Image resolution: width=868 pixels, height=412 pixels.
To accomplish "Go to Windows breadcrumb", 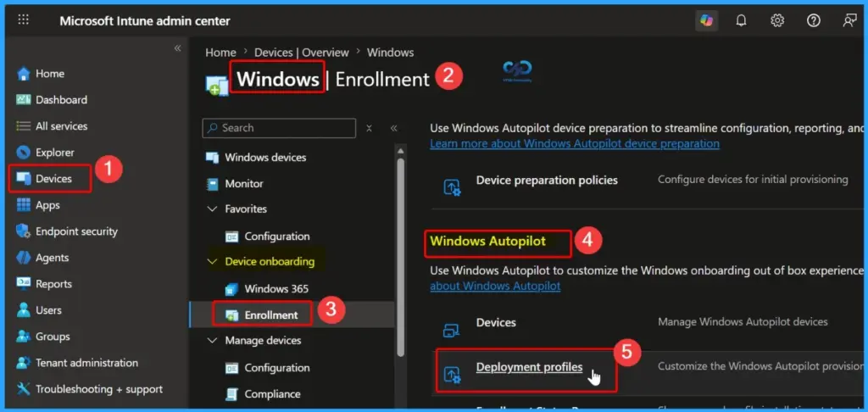I will (x=390, y=53).
